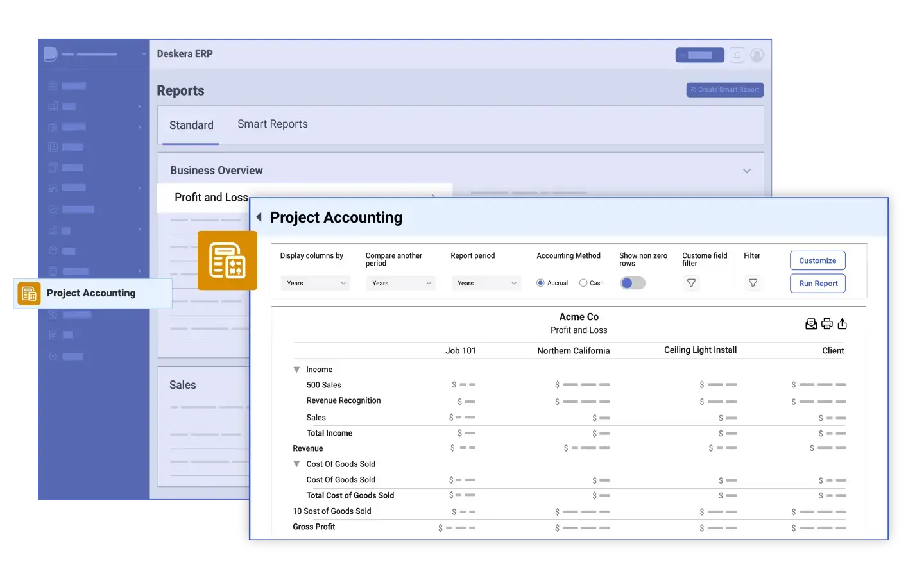
Task: Open the Display columns by Years dropdown
Action: coord(315,283)
